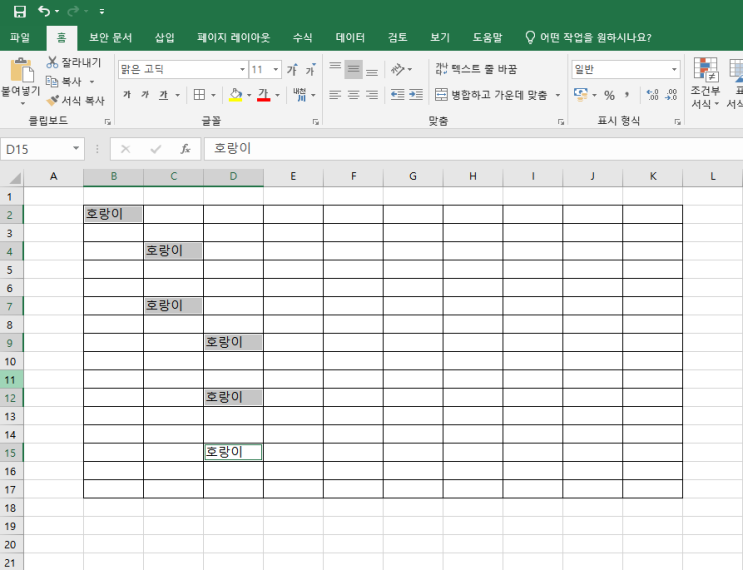Apply the red font color
743x570 pixels.
[x=263, y=95]
